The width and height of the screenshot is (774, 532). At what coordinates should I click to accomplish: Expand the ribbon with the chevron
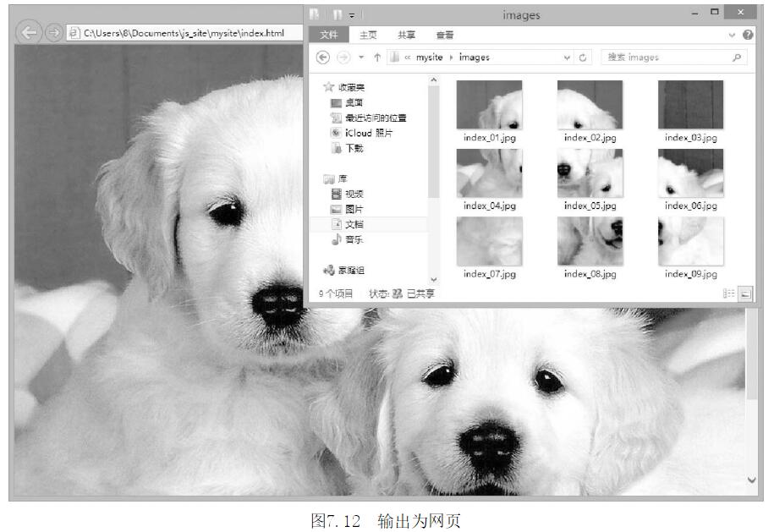point(733,35)
